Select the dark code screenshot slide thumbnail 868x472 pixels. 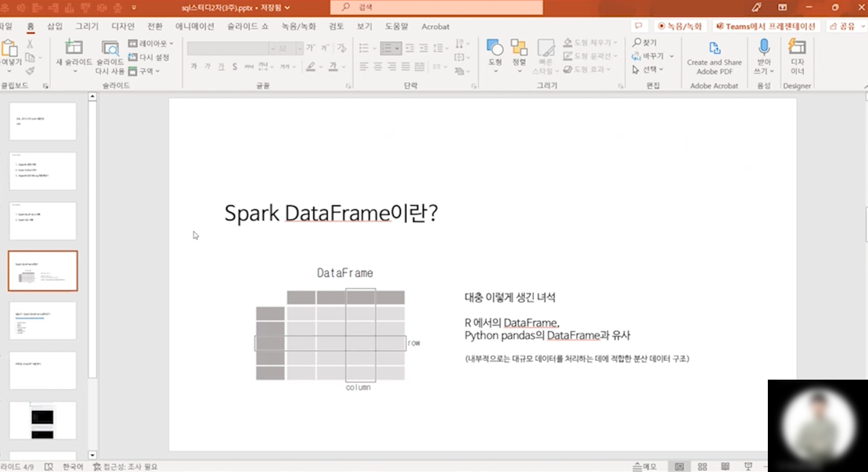(42, 420)
